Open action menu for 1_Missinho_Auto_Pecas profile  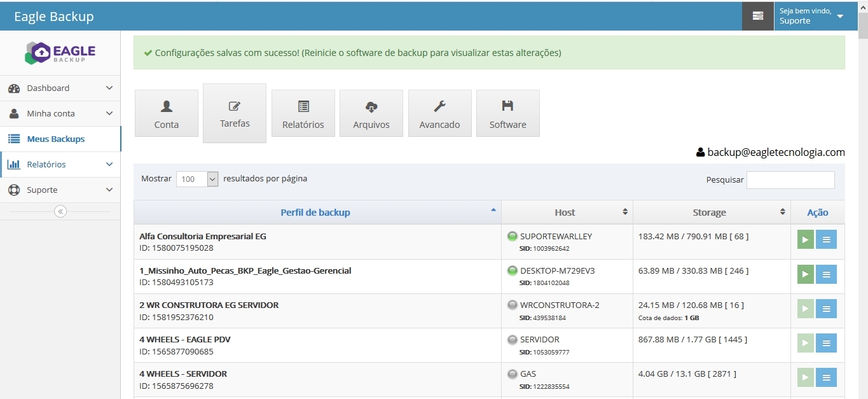pyautogui.click(x=826, y=274)
